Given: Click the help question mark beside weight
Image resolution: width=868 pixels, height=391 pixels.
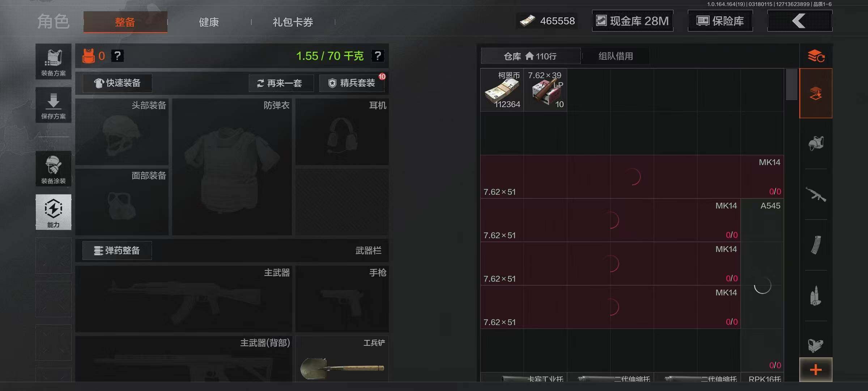Looking at the screenshot, I should [378, 56].
